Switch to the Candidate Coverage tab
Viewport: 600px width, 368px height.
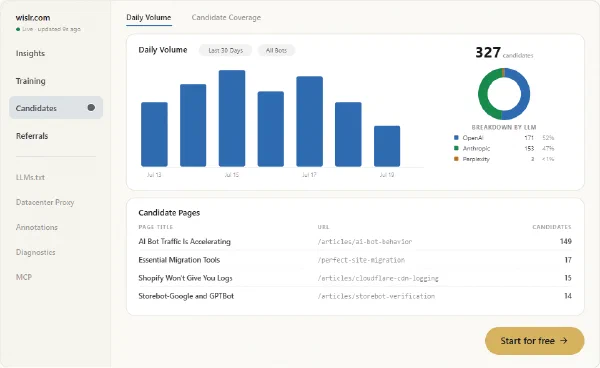[226, 18]
